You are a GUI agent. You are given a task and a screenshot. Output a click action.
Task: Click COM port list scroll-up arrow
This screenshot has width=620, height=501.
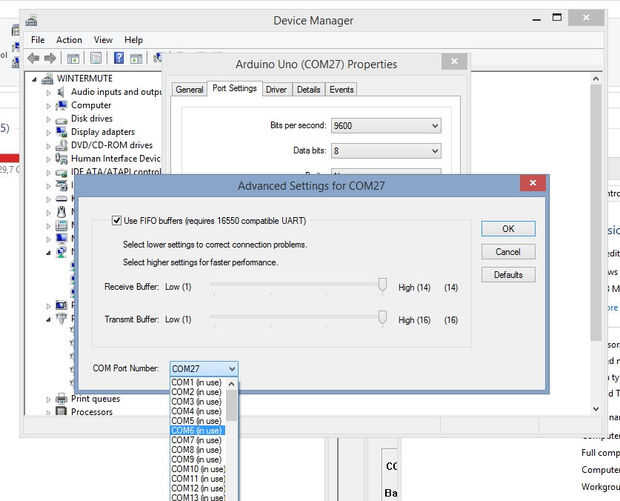point(232,384)
